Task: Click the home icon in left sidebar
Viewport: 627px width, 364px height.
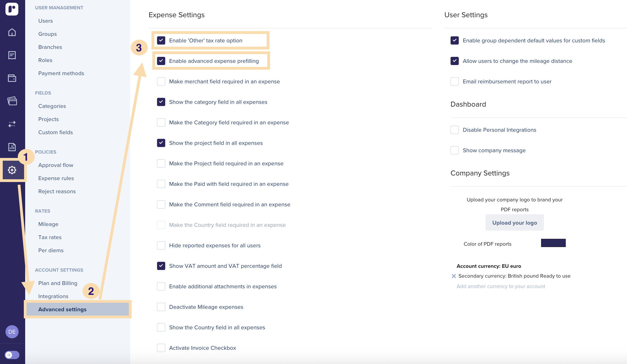Action: coord(12,32)
